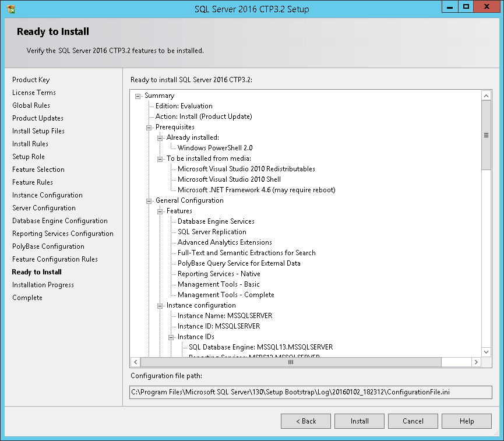
Task: Select Database Engine Services feature
Action: pos(216,221)
